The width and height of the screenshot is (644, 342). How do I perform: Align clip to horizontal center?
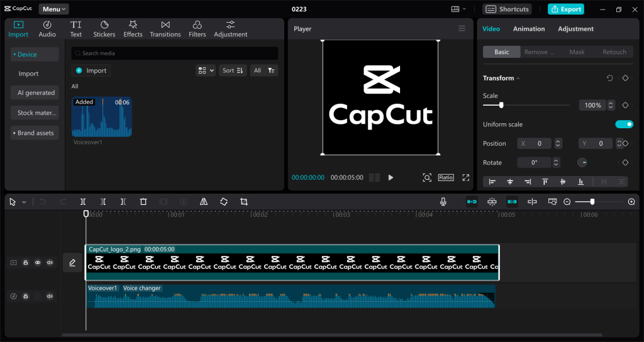(x=509, y=182)
